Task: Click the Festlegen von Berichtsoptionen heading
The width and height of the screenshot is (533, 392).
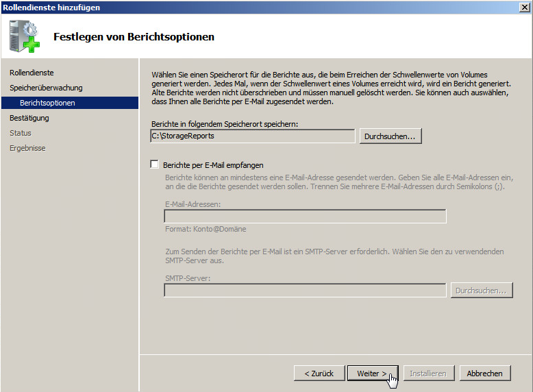Action: point(134,37)
